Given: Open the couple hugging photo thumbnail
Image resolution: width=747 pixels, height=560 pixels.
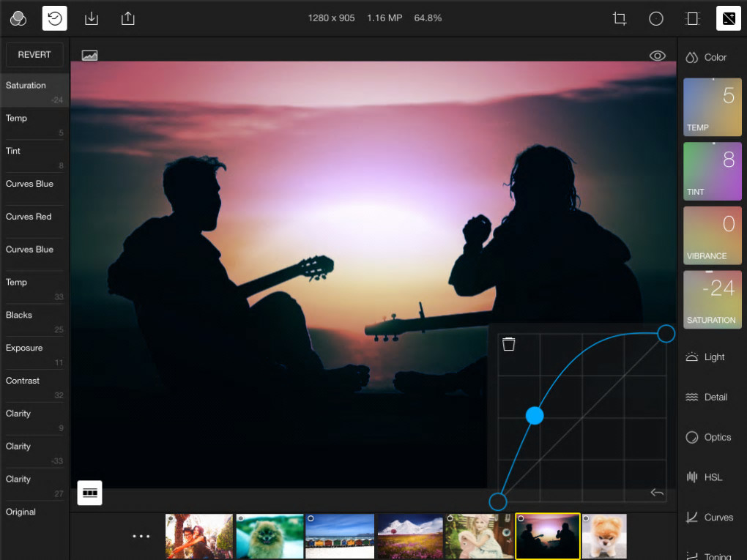Looking at the screenshot, I should point(199,536).
